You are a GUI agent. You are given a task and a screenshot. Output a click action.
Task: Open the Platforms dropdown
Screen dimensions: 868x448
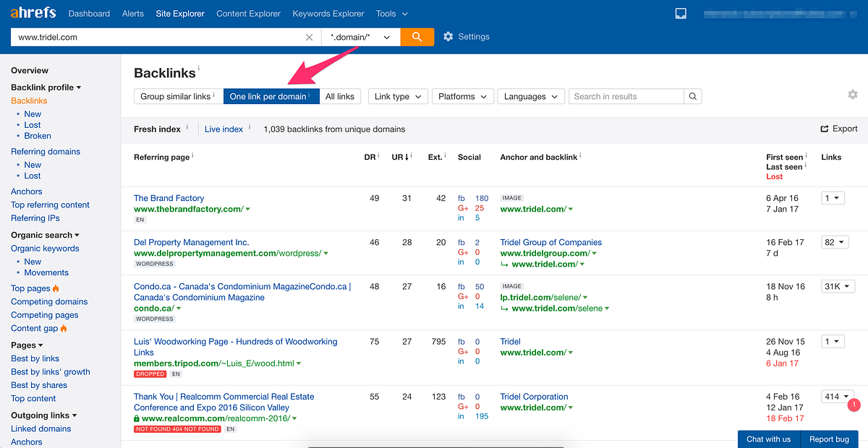click(463, 96)
